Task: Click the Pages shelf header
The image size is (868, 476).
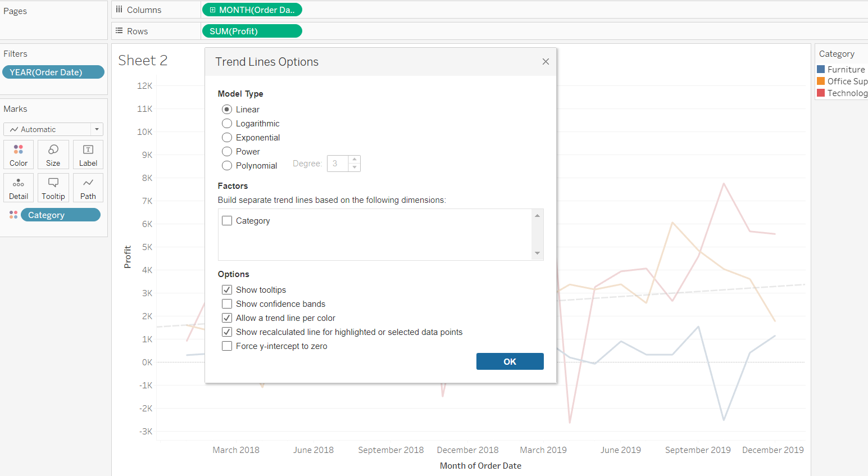Action: [x=15, y=11]
